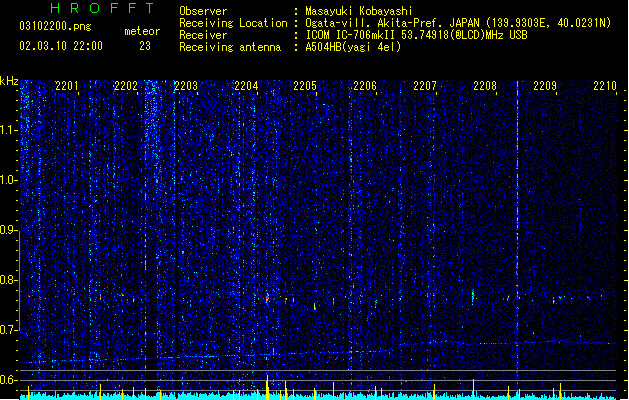
Task: Select the file name 03102200.png
Action: click(55, 27)
